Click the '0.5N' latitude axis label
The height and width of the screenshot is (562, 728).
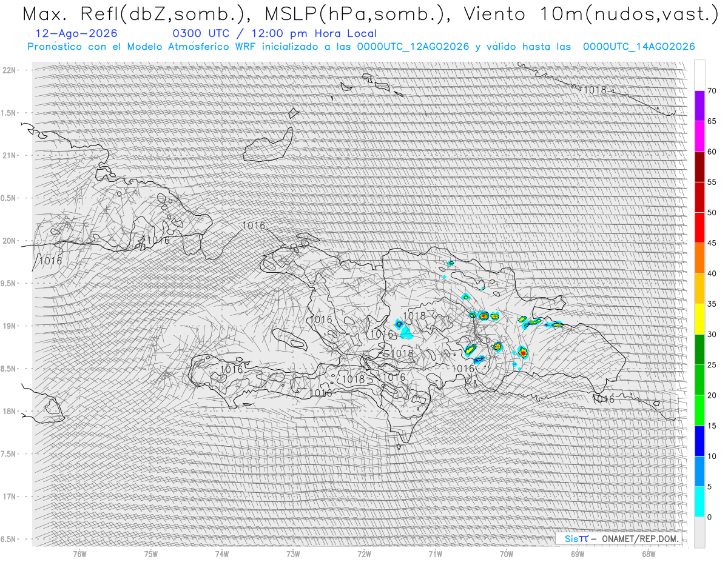tap(7, 198)
